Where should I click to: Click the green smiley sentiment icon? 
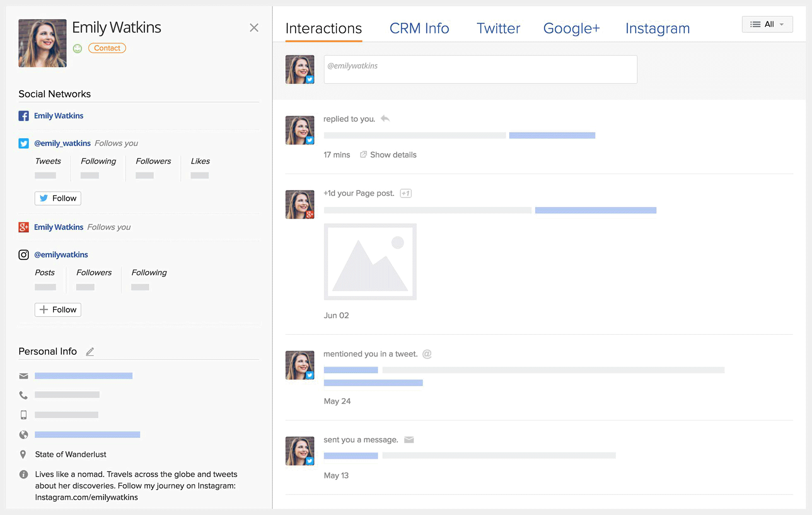(77, 48)
